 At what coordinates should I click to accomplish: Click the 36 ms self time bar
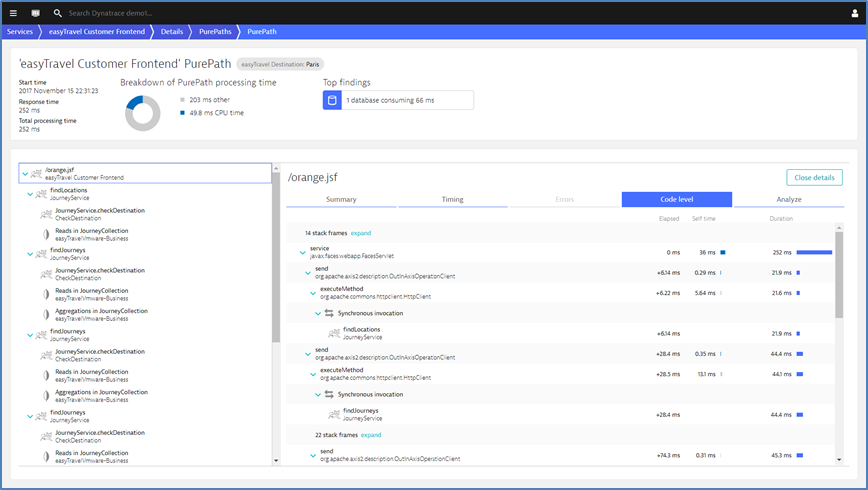point(723,252)
